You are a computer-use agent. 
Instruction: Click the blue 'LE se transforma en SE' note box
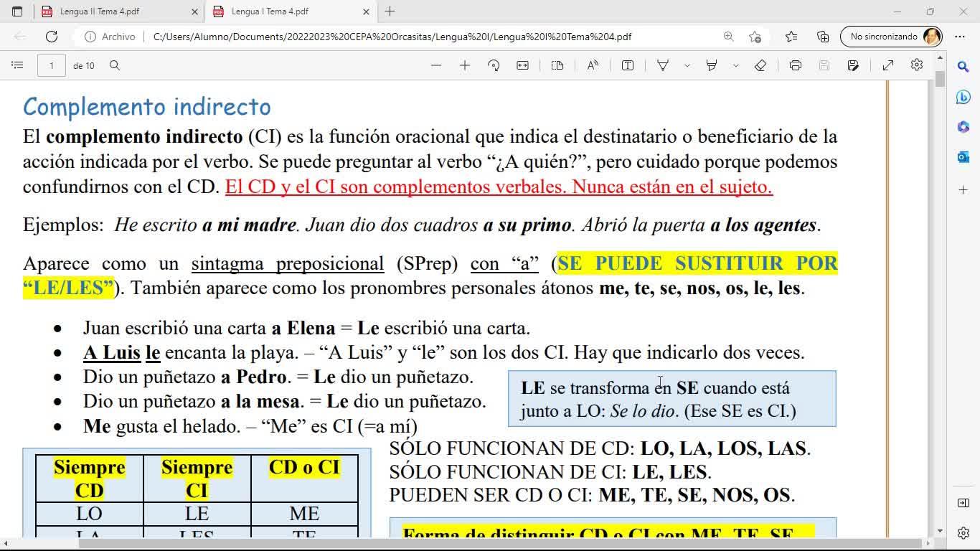tap(672, 399)
